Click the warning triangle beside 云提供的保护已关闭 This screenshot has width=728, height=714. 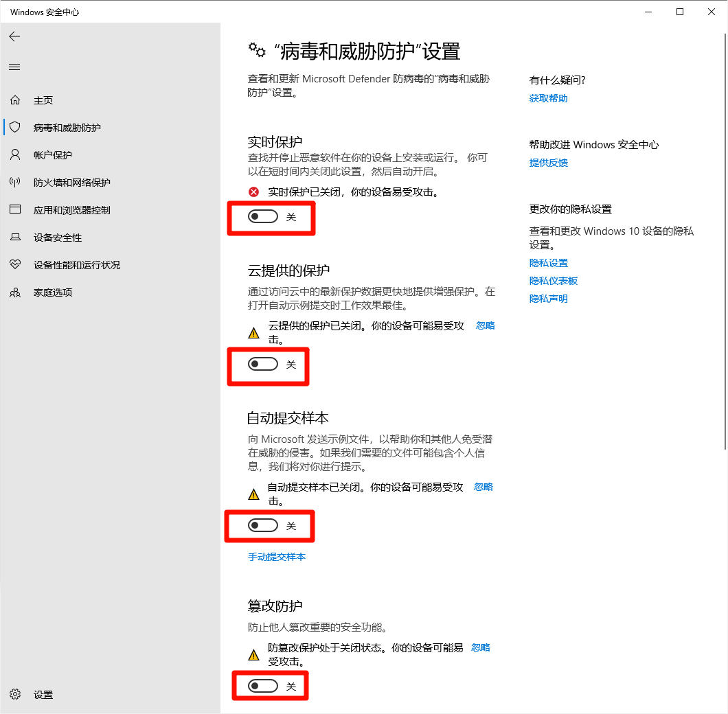(x=253, y=333)
